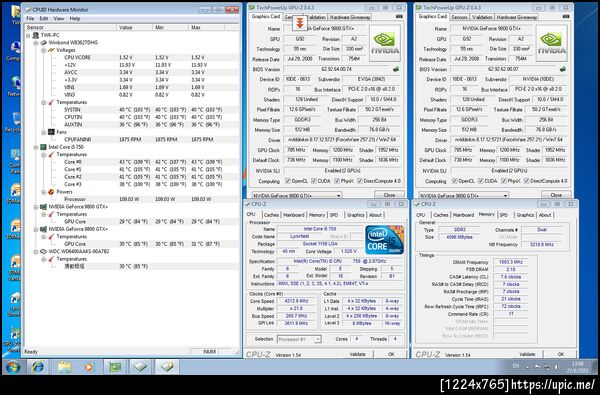
Task: Click the Core Speed value field in CPU-Z
Action: pos(297,301)
